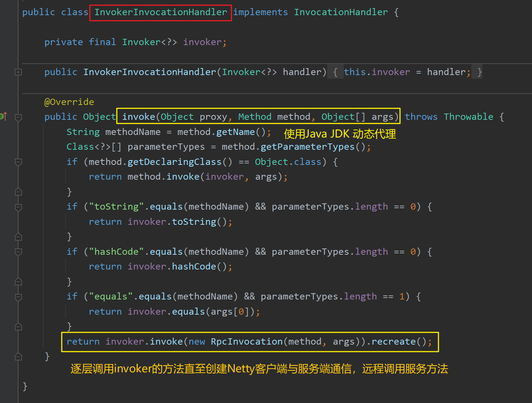Screen dimensions: 532x403
Task: Click the invoke method name in its signature
Action: pos(139,117)
